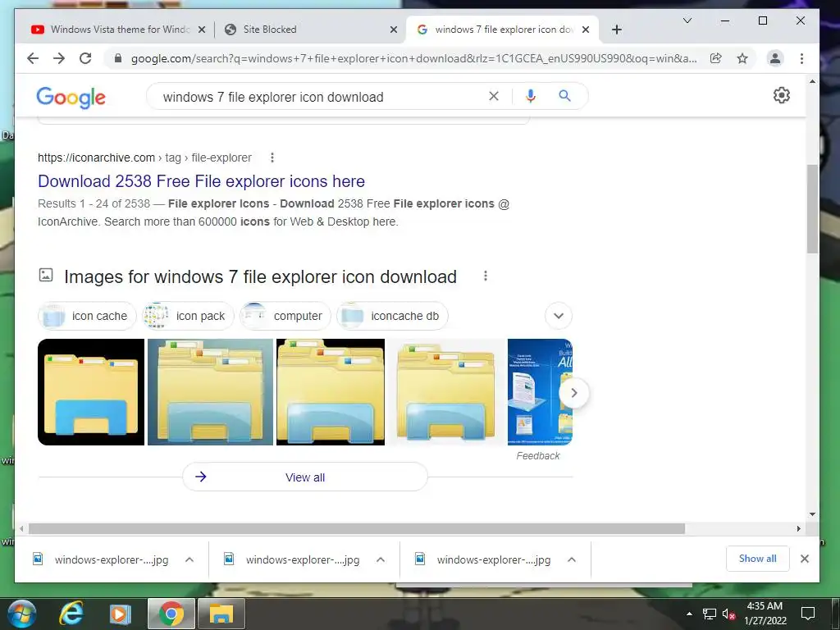Open File Explorer from taskbar
Viewport: 840px width, 630px height.
221,614
